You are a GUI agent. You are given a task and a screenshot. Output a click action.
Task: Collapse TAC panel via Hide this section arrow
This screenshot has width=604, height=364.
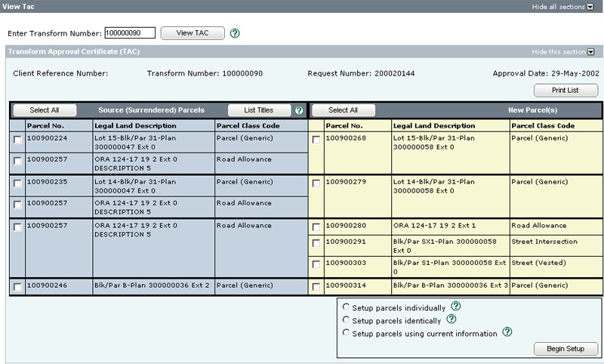click(591, 52)
